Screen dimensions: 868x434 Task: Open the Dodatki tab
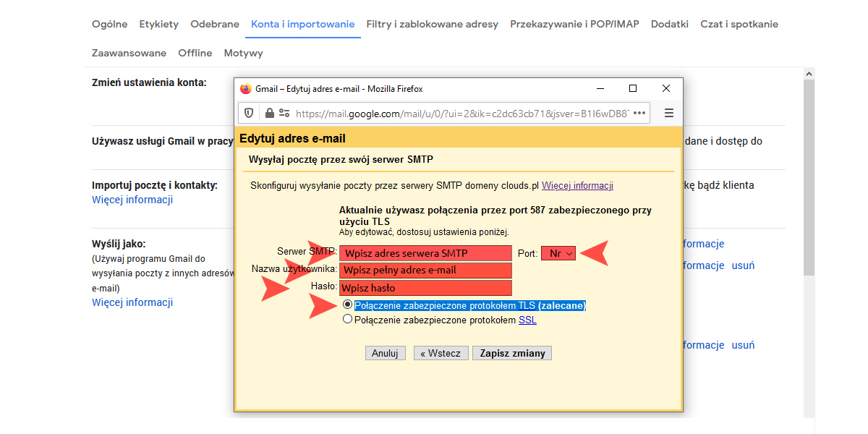coord(670,24)
